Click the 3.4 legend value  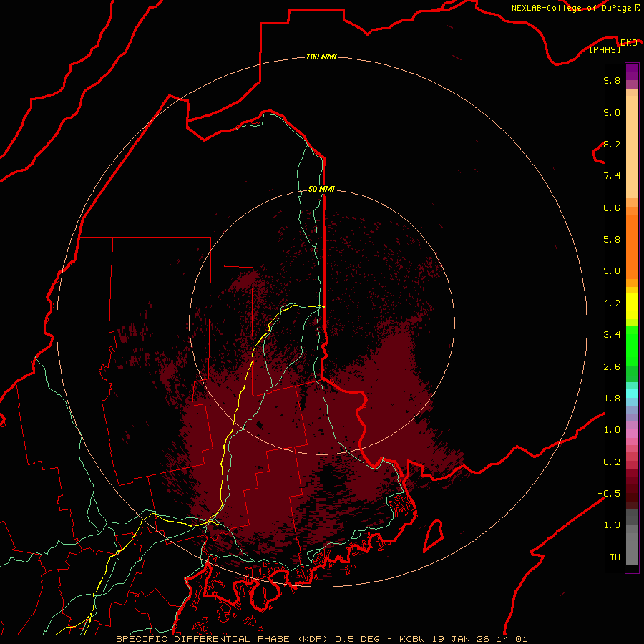point(612,335)
